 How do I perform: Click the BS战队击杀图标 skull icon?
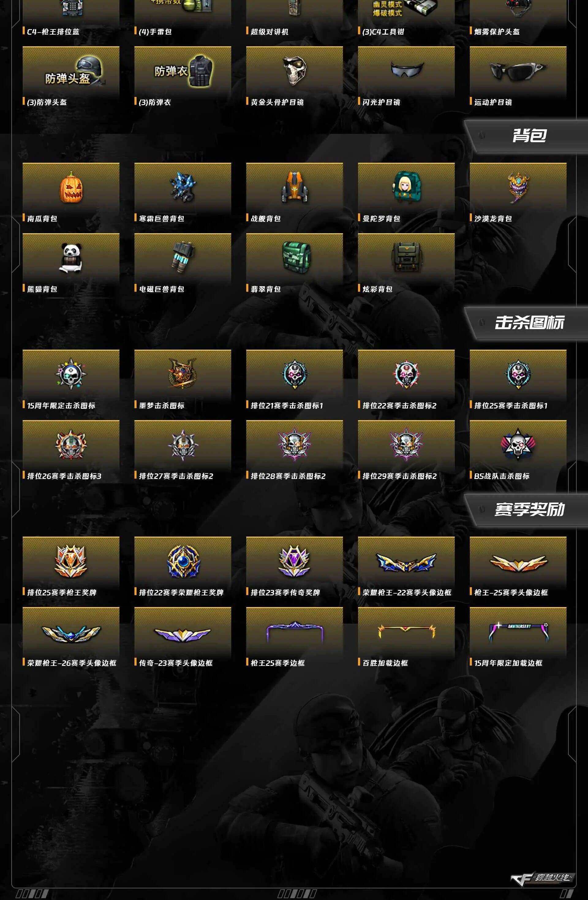tap(518, 445)
